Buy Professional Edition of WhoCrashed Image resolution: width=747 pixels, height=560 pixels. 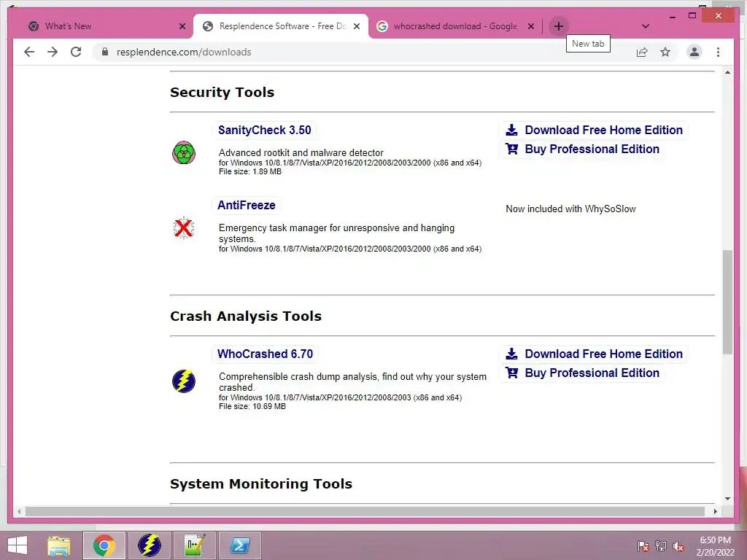tap(582, 373)
